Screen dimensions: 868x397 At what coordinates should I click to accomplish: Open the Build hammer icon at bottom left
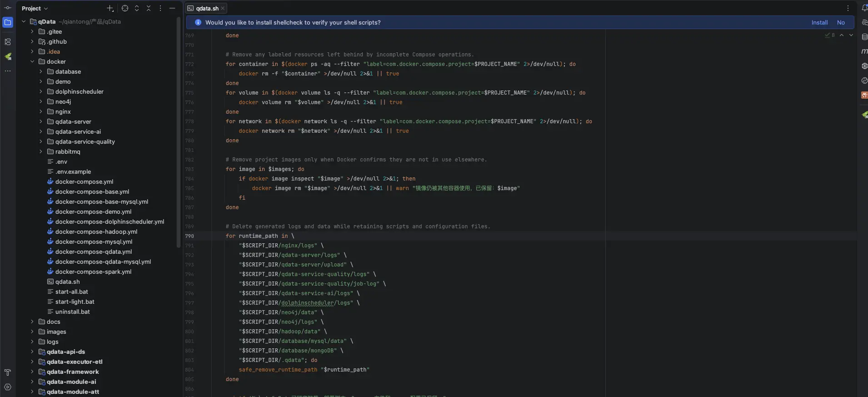point(8,372)
